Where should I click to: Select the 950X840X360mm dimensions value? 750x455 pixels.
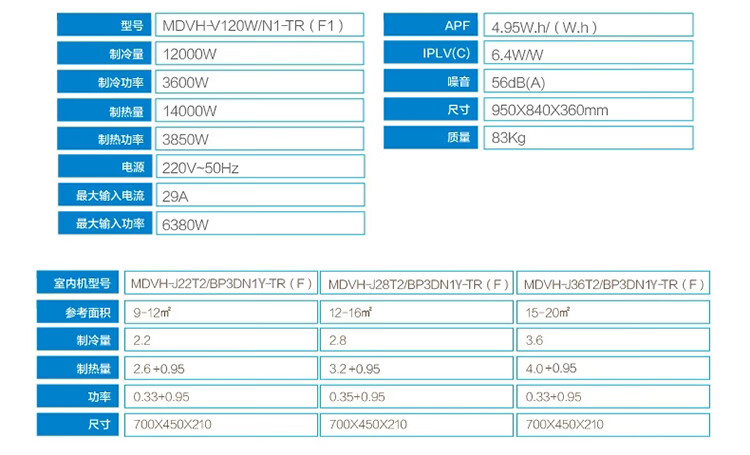pos(588,109)
